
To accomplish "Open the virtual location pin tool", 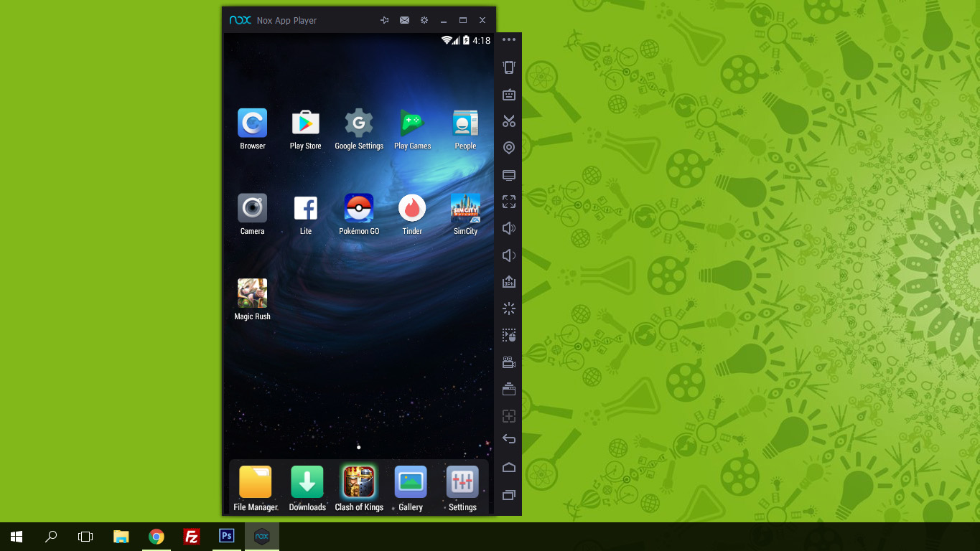I will [x=509, y=148].
